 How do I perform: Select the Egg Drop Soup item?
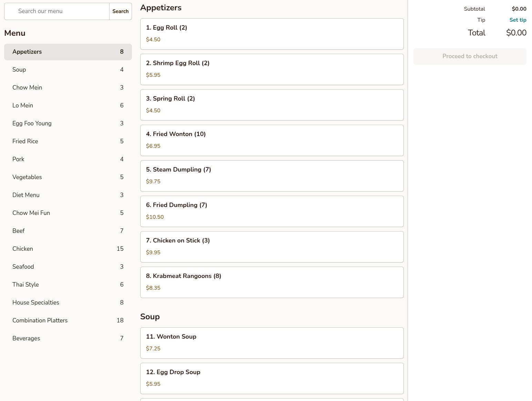[x=272, y=378]
